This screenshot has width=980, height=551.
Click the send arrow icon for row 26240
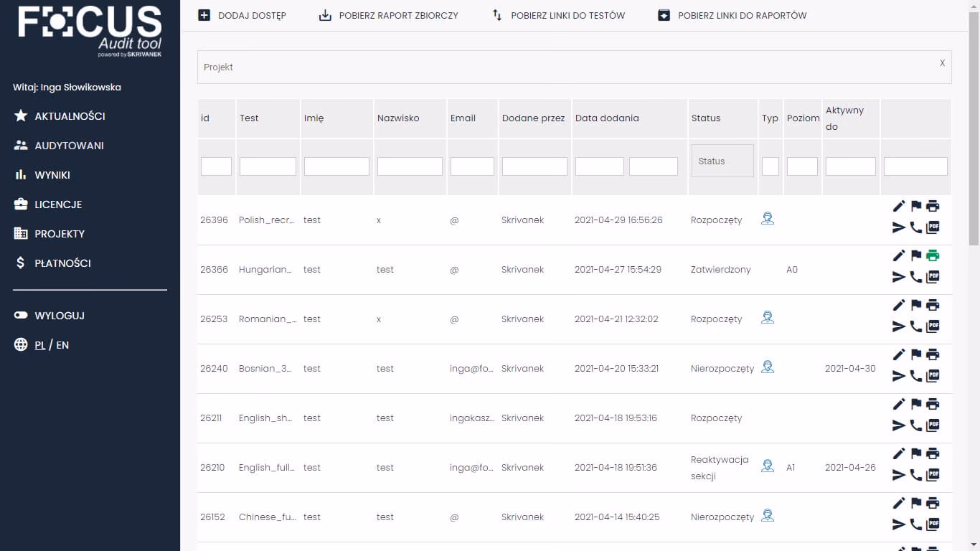click(899, 376)
